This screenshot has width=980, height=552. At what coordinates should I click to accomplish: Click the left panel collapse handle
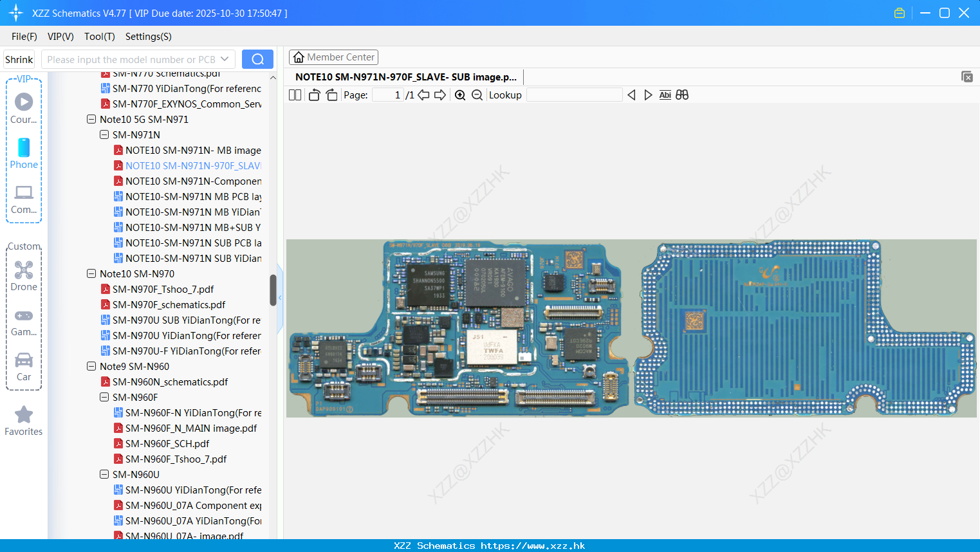[x=280, y=298]
